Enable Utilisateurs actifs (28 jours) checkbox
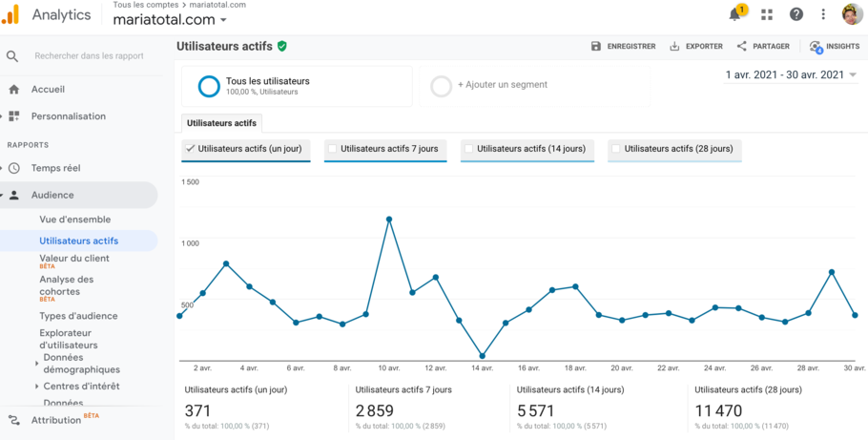The height and width of the screenshot is (440, 868). click(616, 149)
